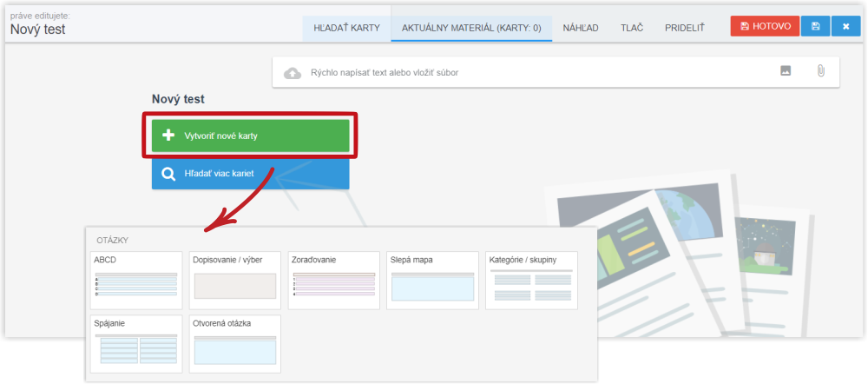Type in the quick text input field
Viewport: 868px width, 384px height.
coord(521,72)
